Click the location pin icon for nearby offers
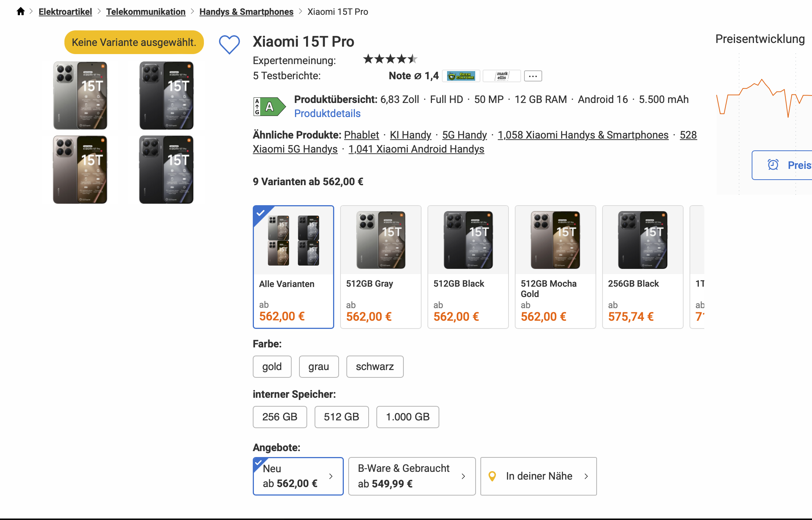 point(492,476)
